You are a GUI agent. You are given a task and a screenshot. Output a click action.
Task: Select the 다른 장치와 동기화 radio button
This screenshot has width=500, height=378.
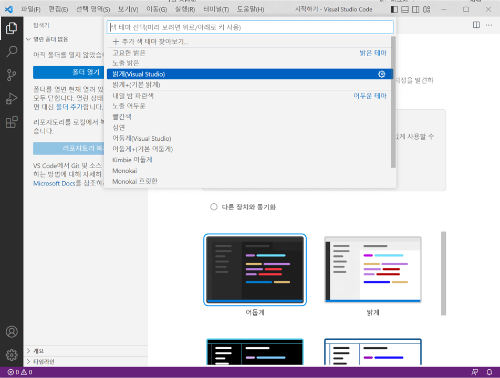214,207
